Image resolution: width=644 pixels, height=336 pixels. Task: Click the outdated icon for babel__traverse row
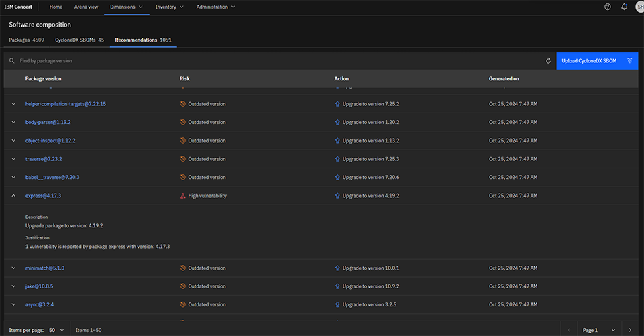point(182,178)
